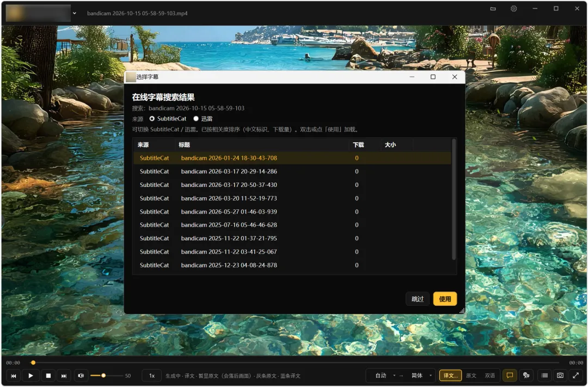The image size is (588, 387).
Task: Enter fullscreen with the expand arrows icon
Action: pyautogui.click(x=575, y=376)
